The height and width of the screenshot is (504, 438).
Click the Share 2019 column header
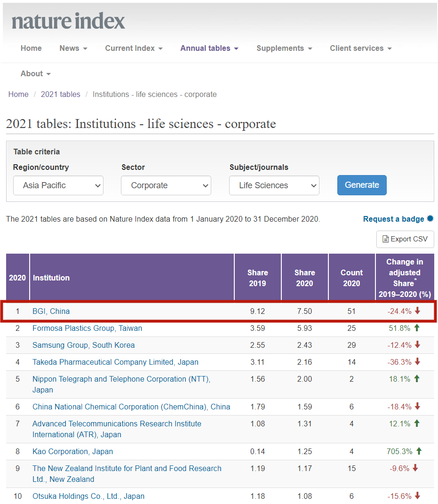click(258, 278)
